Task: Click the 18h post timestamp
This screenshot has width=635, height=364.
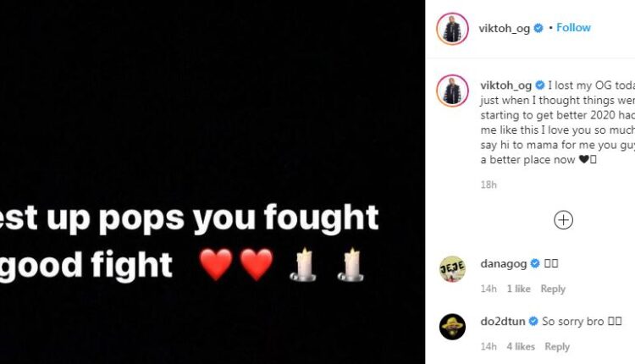Action: [x=489, y=185]
